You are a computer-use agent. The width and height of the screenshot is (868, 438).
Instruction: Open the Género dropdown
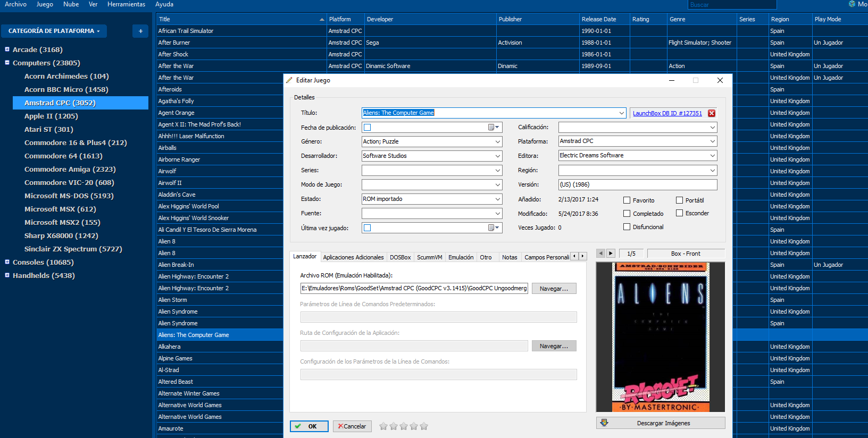pos(497,142)
